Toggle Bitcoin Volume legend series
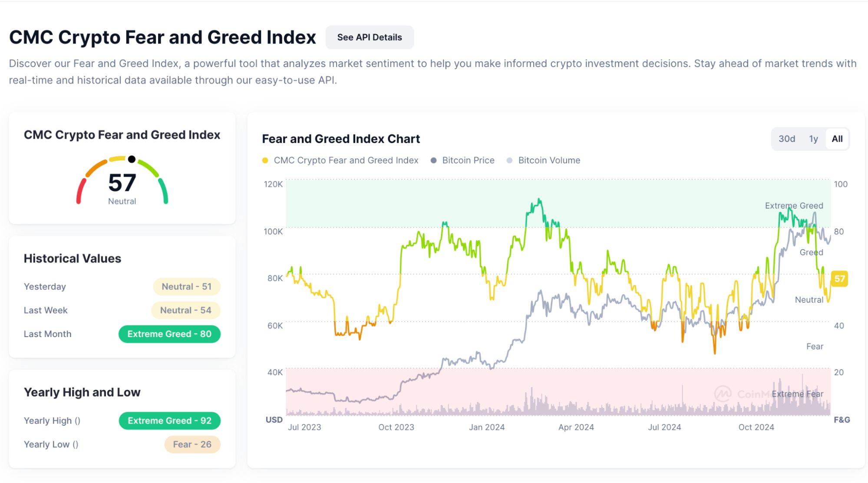 (x=549, y=160)
